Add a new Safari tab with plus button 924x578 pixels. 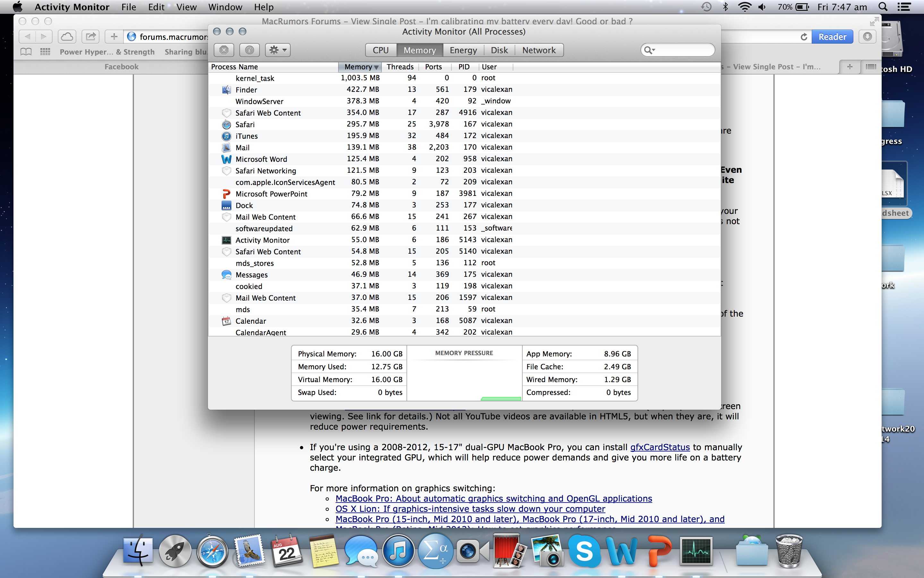[850, 67]
